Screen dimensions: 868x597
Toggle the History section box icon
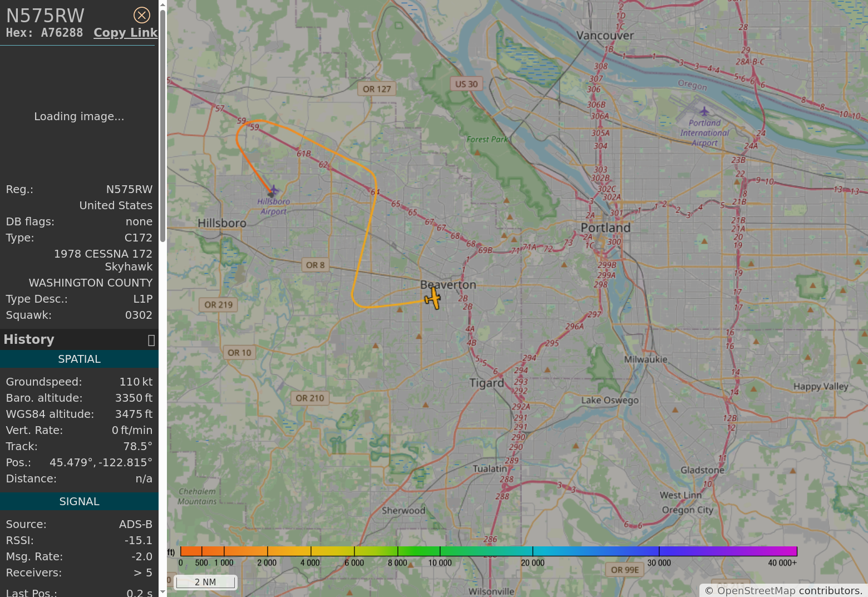(x=151, y=340)
